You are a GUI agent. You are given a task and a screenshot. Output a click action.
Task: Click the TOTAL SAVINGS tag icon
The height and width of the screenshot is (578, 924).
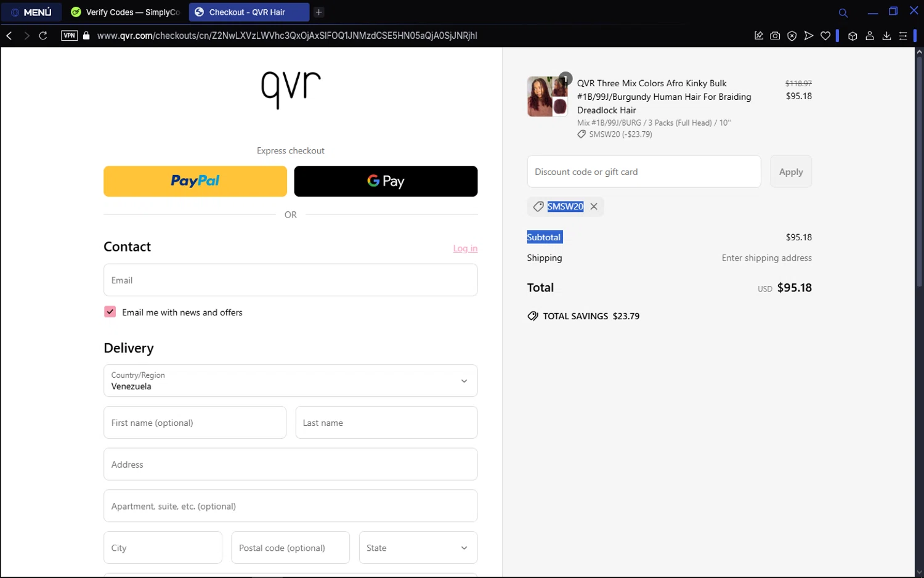(x=533, y=316)
